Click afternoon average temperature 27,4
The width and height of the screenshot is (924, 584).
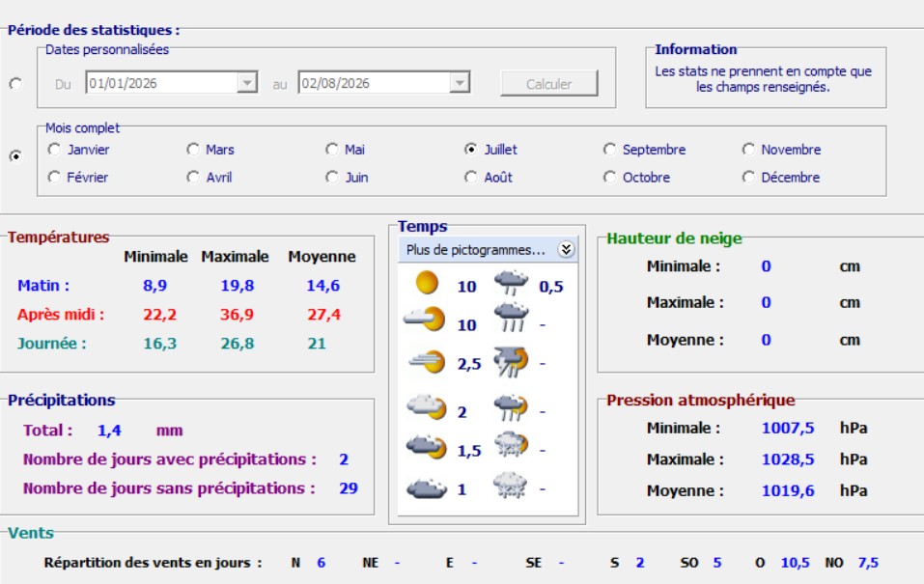pyautogui.click(x=323, y=315)
